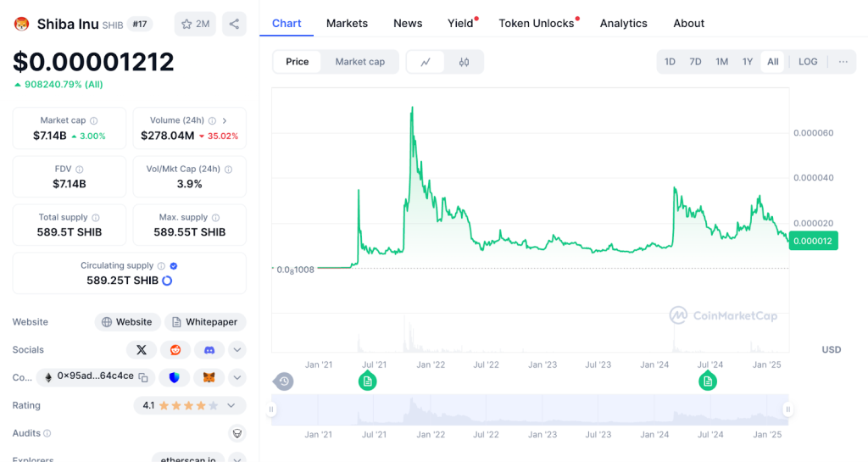
Task: Expand contract addresses dropdown chevron
Action: pos(237,377)
